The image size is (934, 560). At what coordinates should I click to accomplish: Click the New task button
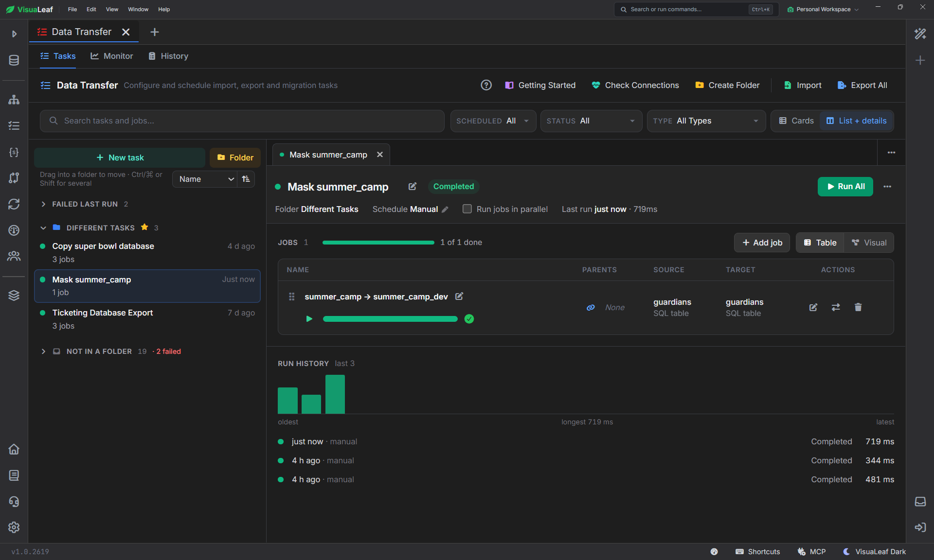pos(120,157)
